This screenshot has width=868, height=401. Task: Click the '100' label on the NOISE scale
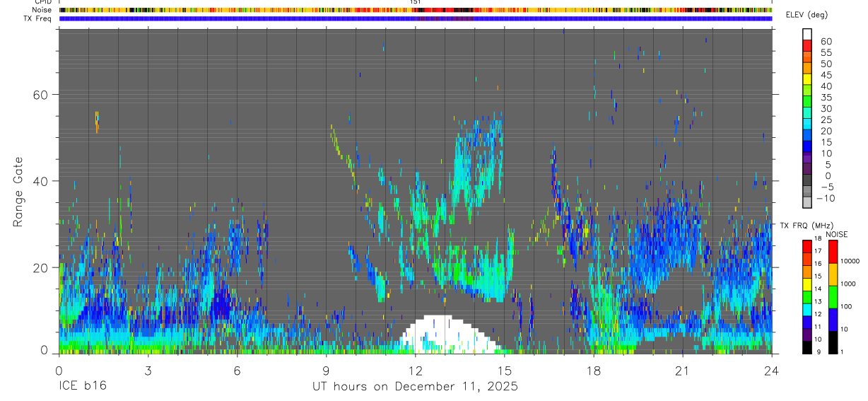[846, 306]
